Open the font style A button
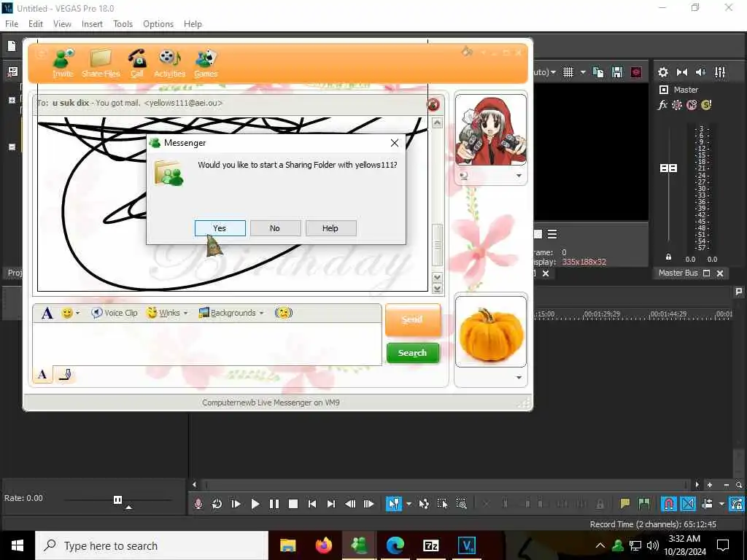This screenshot has height=560, width=747. click(x=47, y=314)
